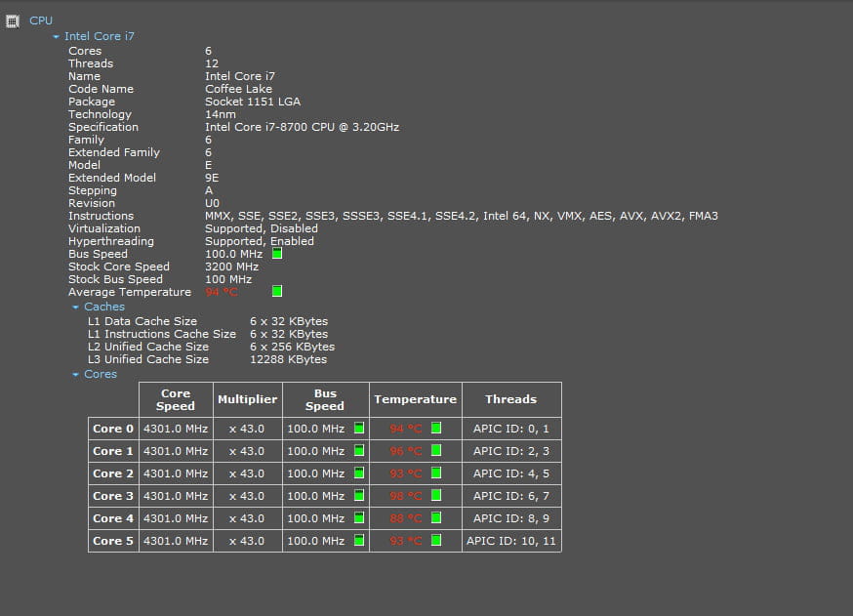Click the Average Temperature red 94 °C value
Screen dimensions: 853x616
click(x=222, y=292)
